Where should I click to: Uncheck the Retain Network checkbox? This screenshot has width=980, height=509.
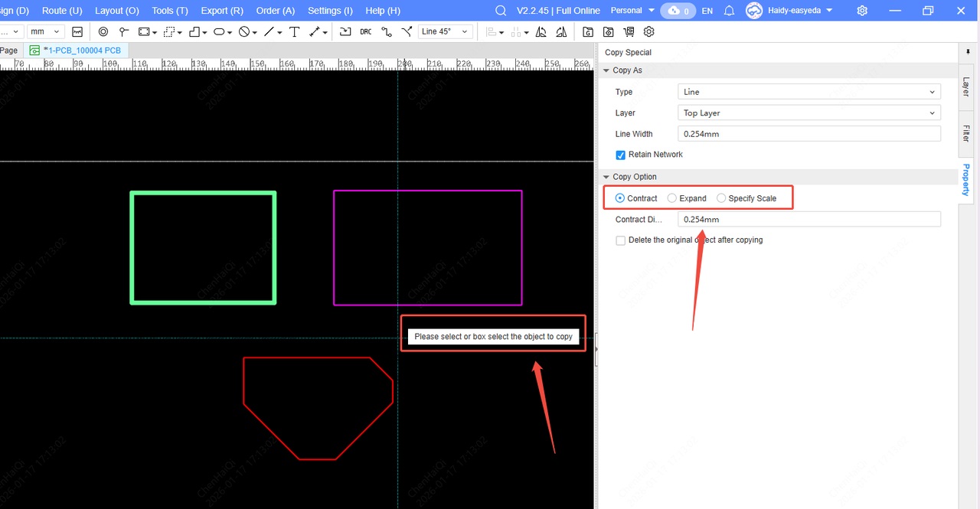coord(621,155)
